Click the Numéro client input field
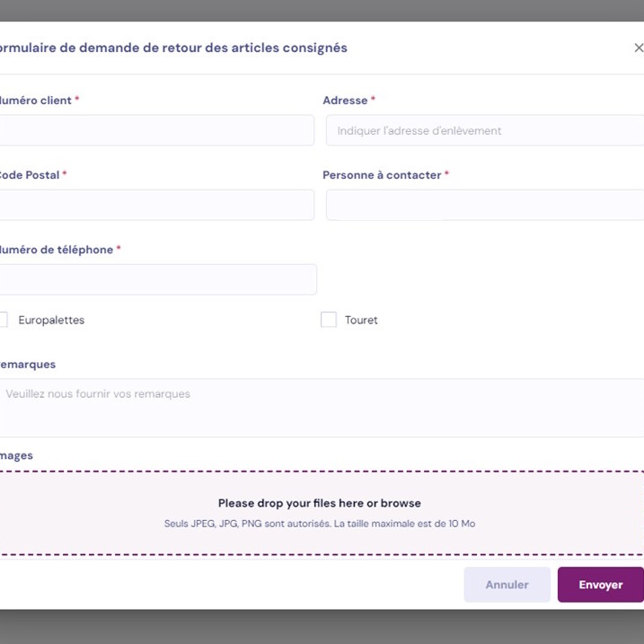644x644 pixels. click(x=156, y=130)
